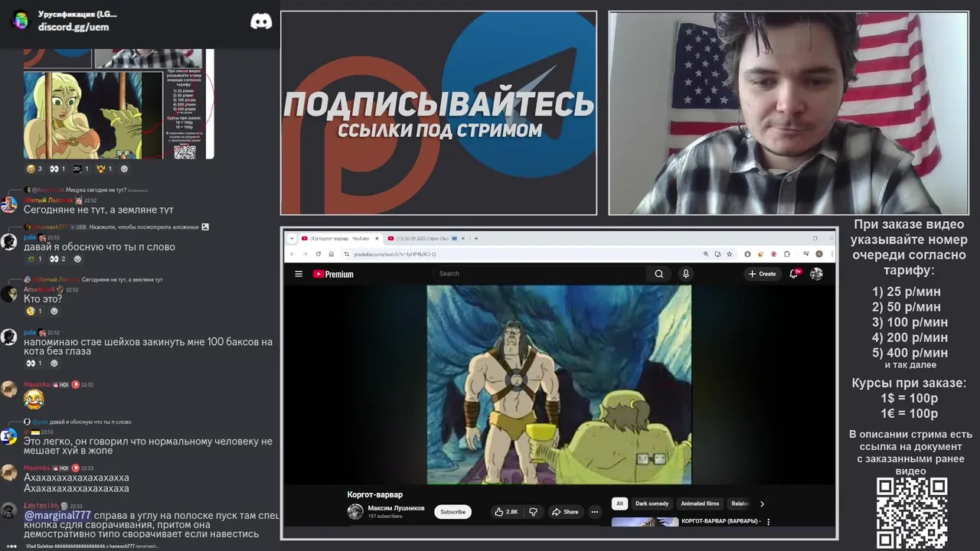Like the video with 2.8K likes
Viewport: 980px width, 551px height.
click(506, 512)
